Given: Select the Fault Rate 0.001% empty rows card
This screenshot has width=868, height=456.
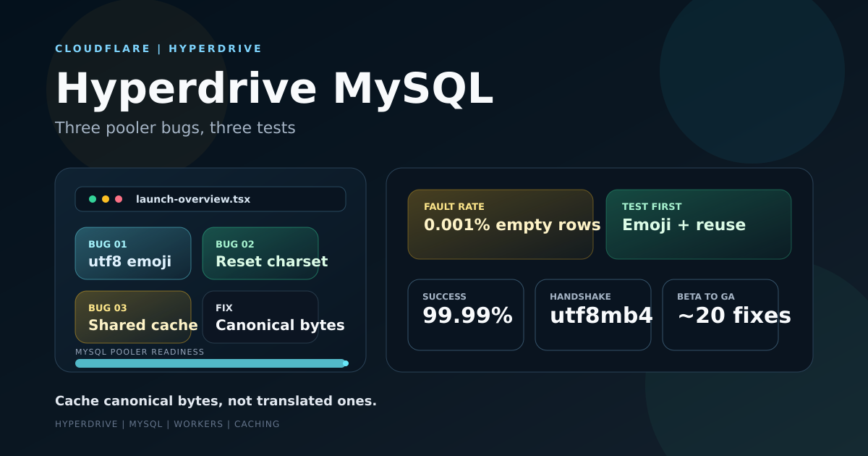Looking at the screenshot, I should tap(501, 224).
